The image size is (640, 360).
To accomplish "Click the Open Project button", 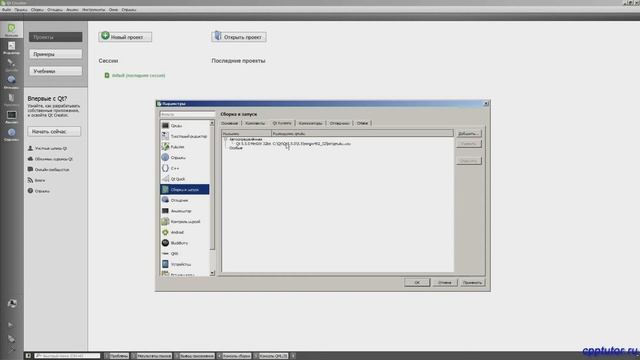I will pos(239,37).
